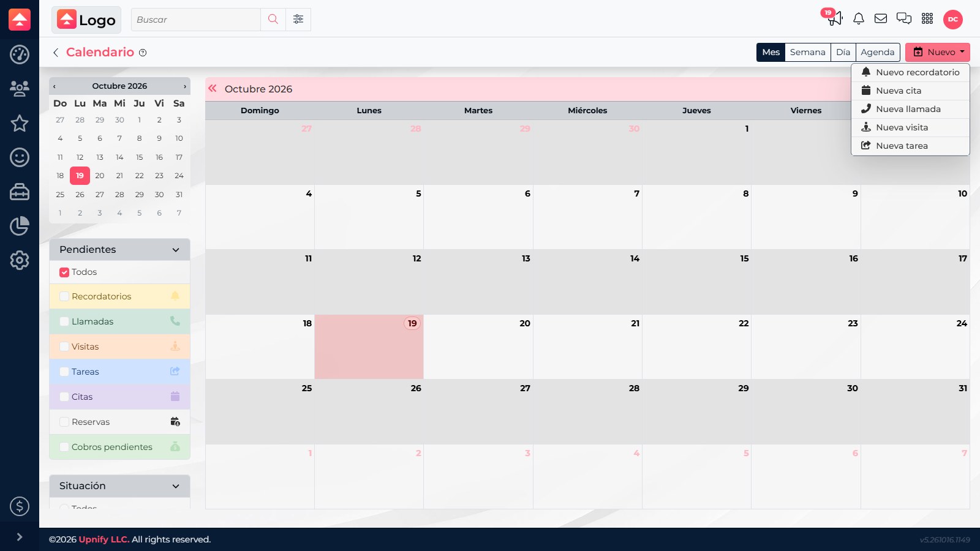Select Nuevo recordatorio from menu
The height and width of the screenshot is (551, 980).
point(910,72)
